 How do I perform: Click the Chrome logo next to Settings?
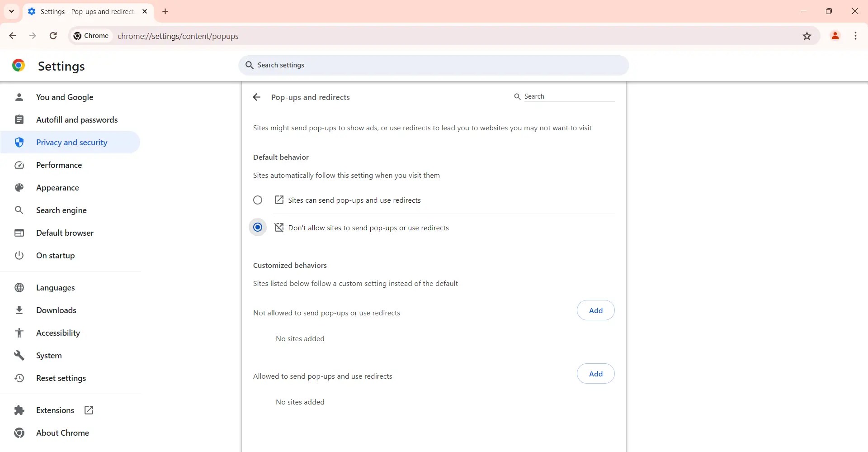tap(19, 65)
